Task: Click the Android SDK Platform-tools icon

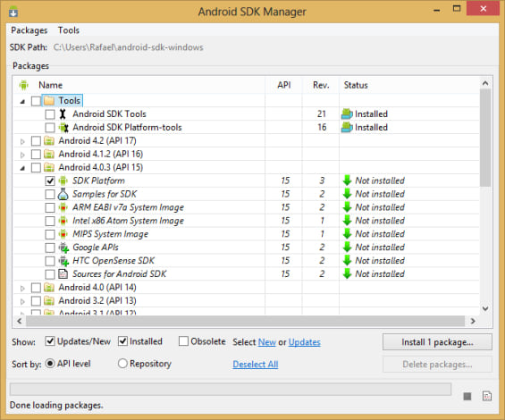Action: (x=63, y=128)
